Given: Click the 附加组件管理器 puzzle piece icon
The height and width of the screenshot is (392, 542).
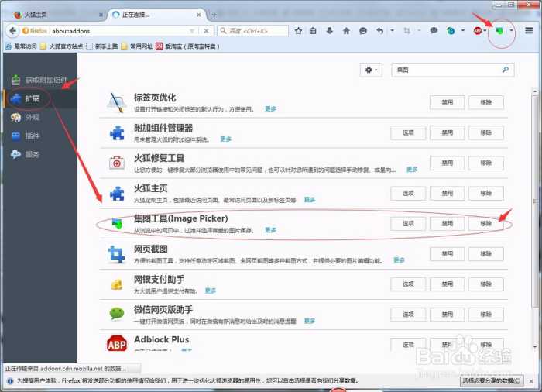Looking at the screenshot, I should coord(117,132).
